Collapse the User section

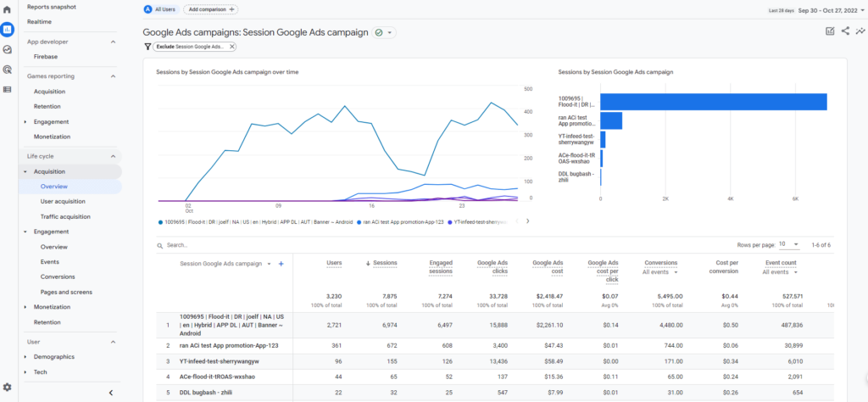point(113,342)
